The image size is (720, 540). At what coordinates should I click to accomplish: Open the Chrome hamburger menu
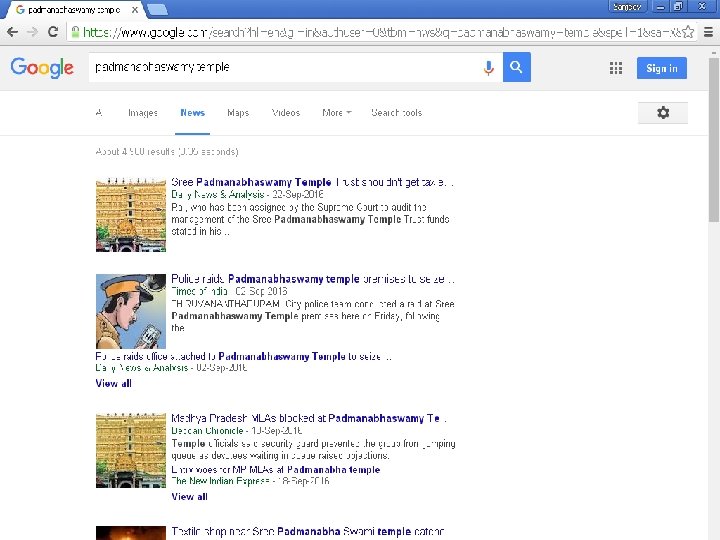[x=709, y=32]
